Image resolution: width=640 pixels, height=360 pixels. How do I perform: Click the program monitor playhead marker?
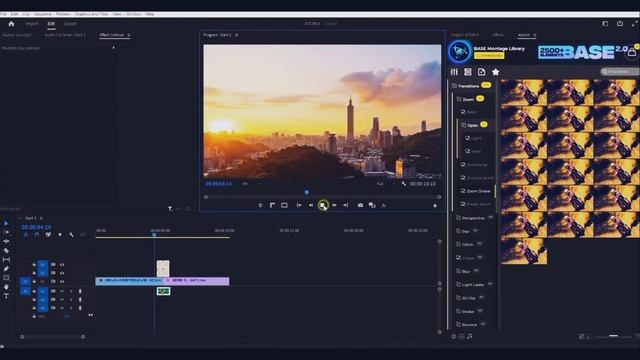point(307,192)
